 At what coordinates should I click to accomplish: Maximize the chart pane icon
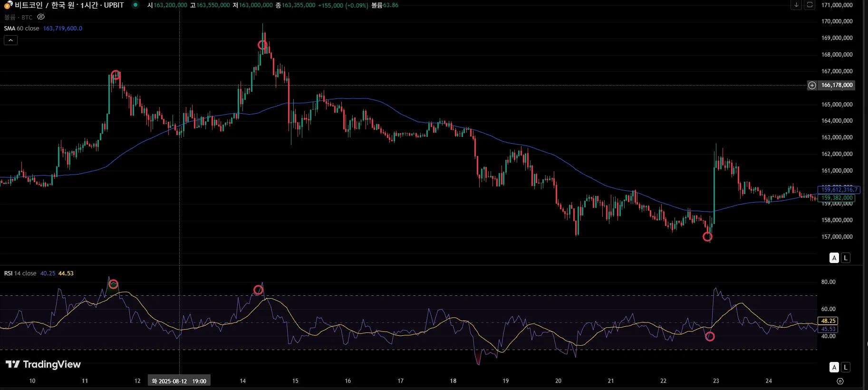click(x=810, y=5)
